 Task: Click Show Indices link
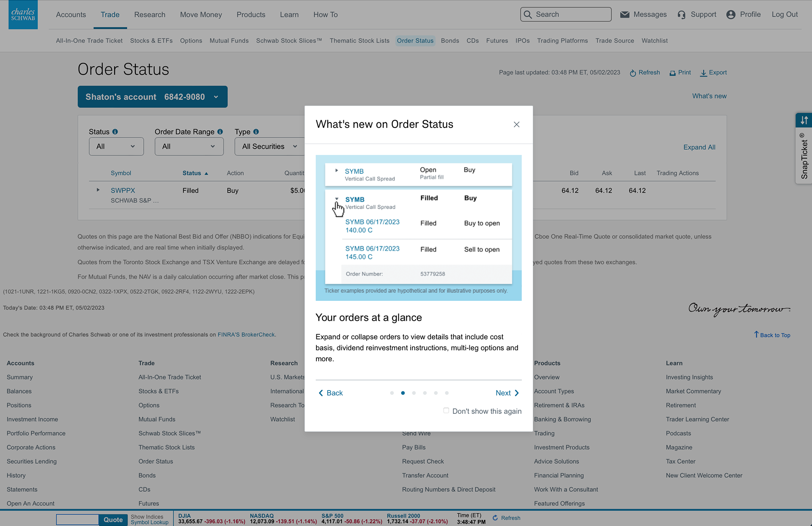point(147,517)
